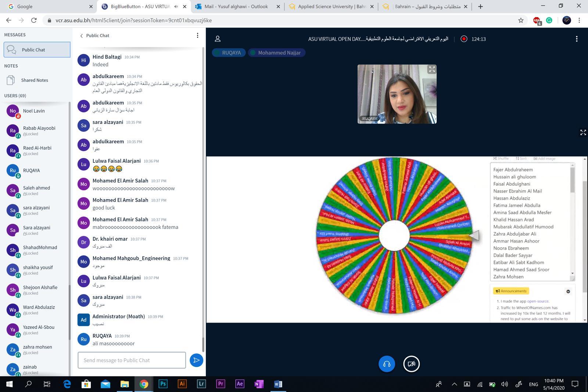Open Photoshop from the taskbar
This screenshot has height=392, width=588.
pyautogui.click(x=163, y=384)
